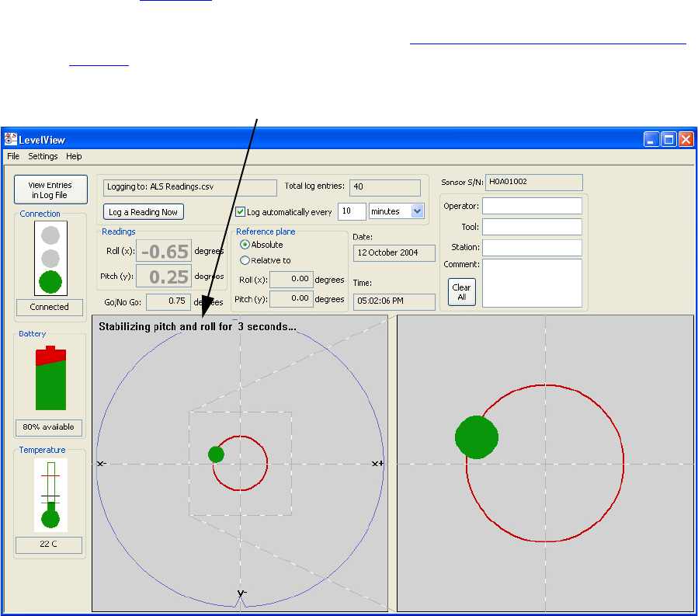Select the Absolute reference plane option
Screen dimensions: 698x616
pos(245,245)
